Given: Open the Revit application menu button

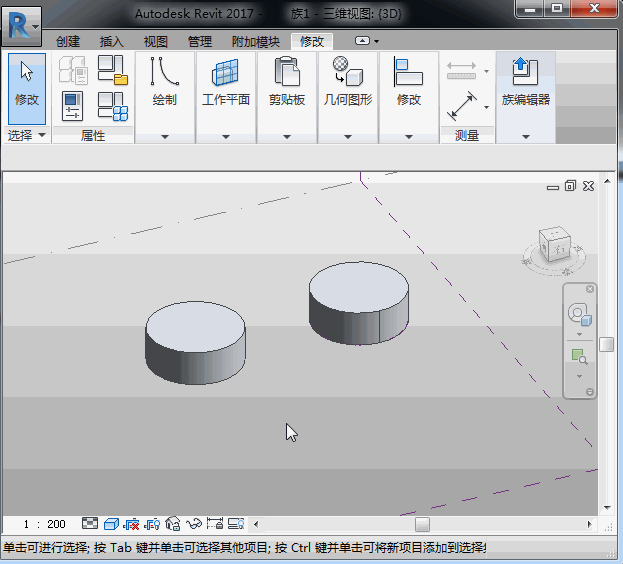Looking at the screenshot, I should [21, 25].
